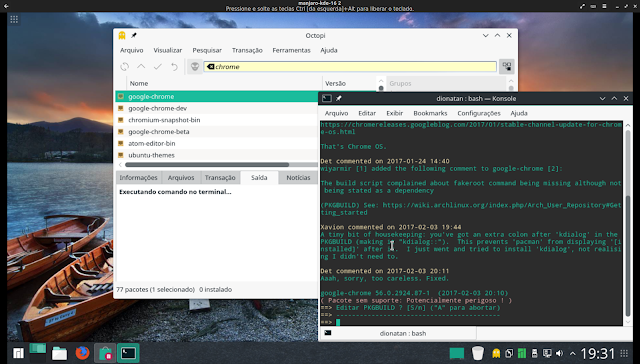Open removable devices notifier in tray
640x364 pixels.
tap(534, 353)
